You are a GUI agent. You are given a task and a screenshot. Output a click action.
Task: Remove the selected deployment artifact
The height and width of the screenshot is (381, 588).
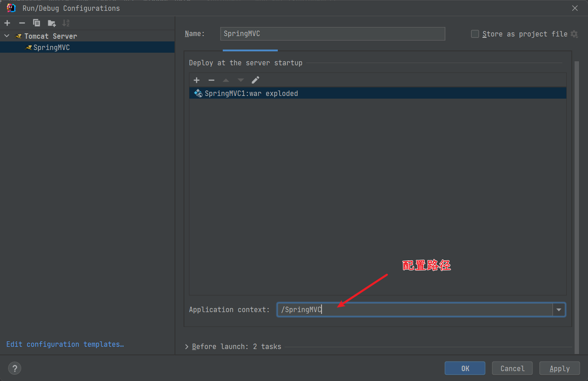211,80
